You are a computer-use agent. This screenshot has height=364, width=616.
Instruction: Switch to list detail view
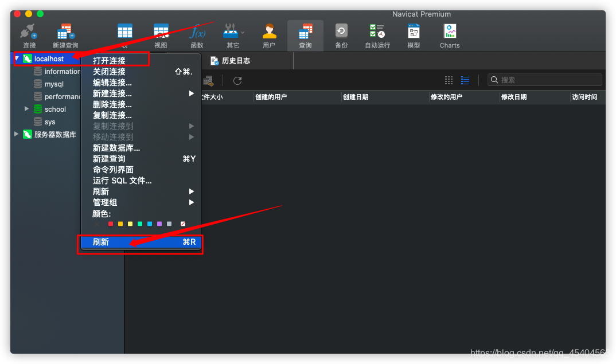465,80
